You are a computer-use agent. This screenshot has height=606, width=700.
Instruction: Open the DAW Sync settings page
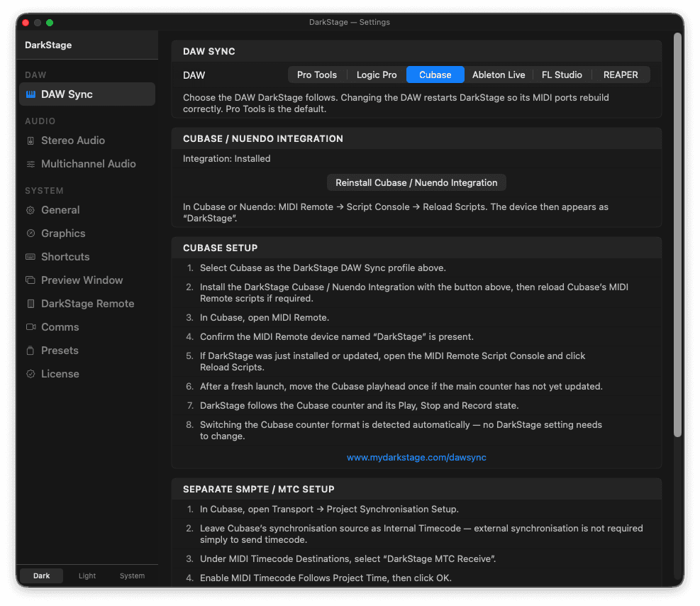[x=87, y=94]
